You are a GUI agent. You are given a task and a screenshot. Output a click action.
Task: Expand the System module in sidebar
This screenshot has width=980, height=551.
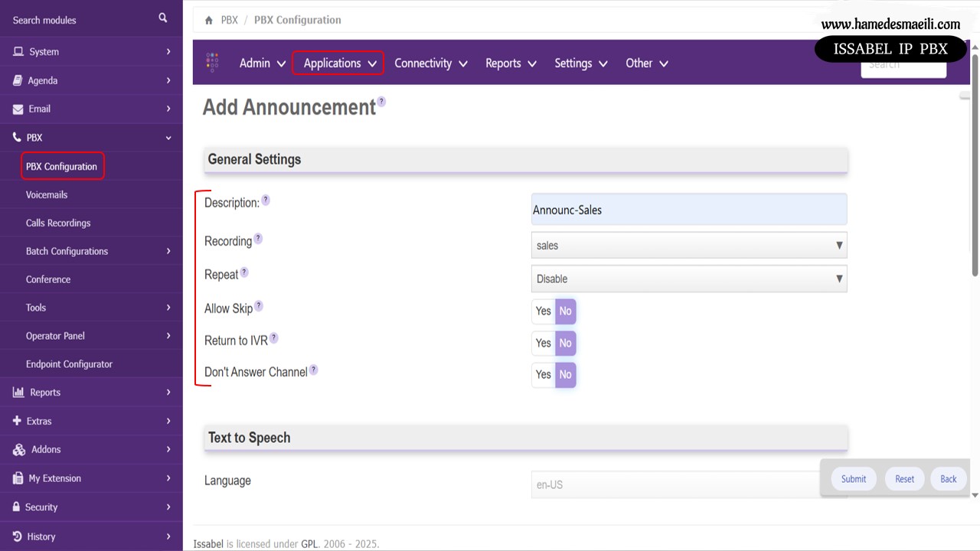pyautogui.click(x=91, y=52)
